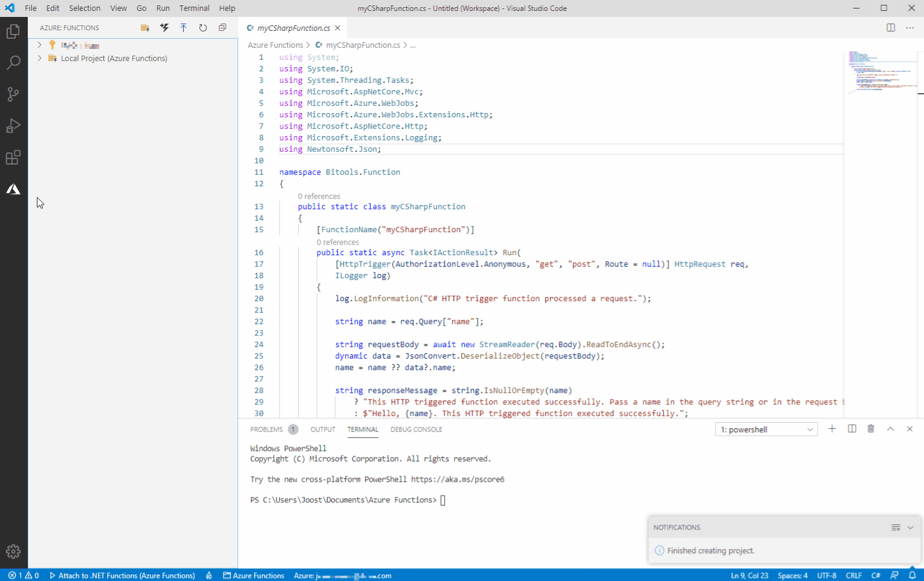Expand the Local Project (Azure Functions) item
Image resolution: width=924 pixels, height=581 pixels.
tap(39, 58)
